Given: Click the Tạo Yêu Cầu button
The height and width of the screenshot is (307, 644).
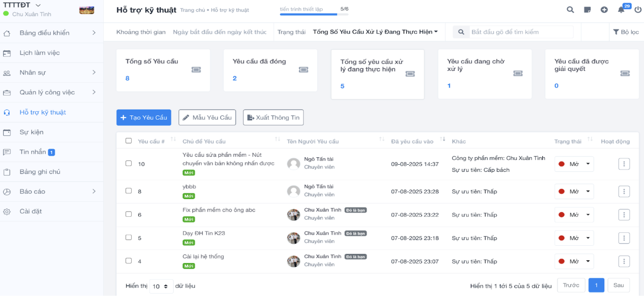Looking at the screenshot, I should point(144,118).
